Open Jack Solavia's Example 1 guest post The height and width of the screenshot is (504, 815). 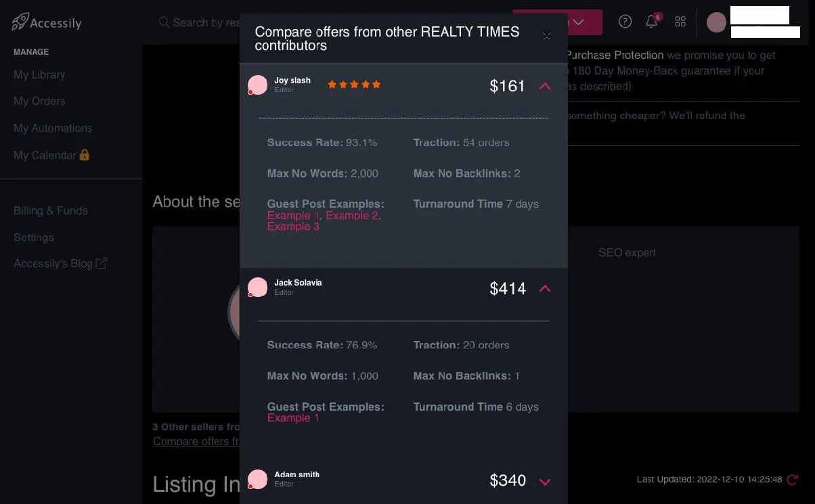(293, 417)
